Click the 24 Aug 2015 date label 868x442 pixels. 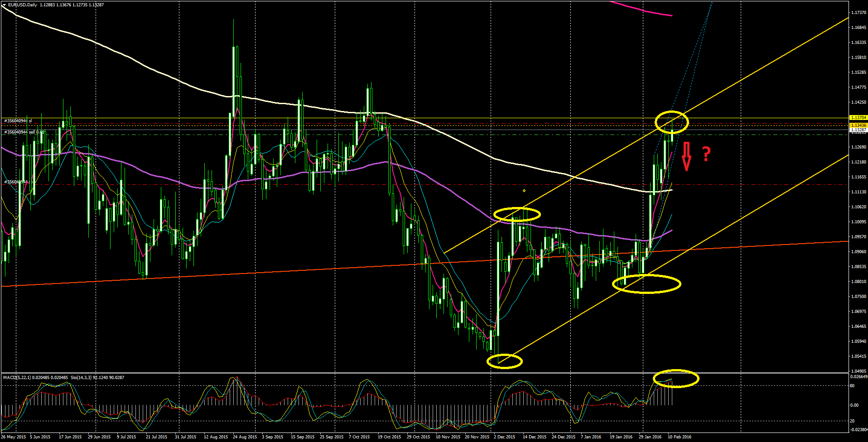(x=245, y=437)
